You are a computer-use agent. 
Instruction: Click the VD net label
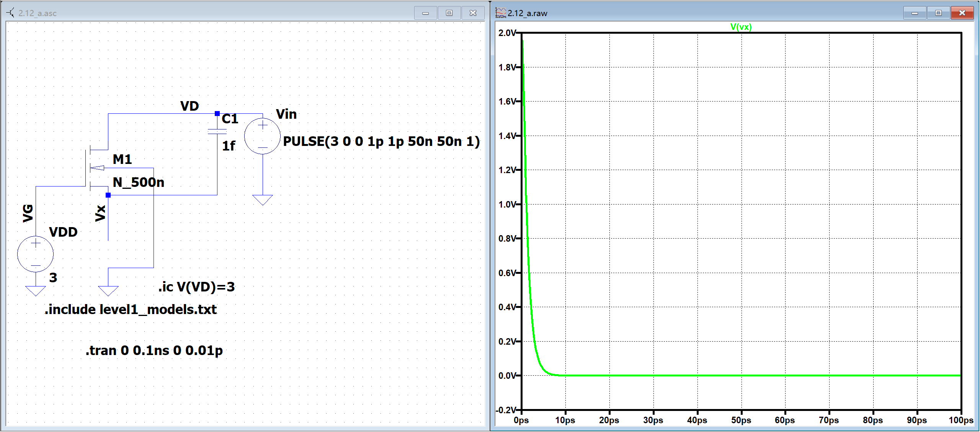189,106
